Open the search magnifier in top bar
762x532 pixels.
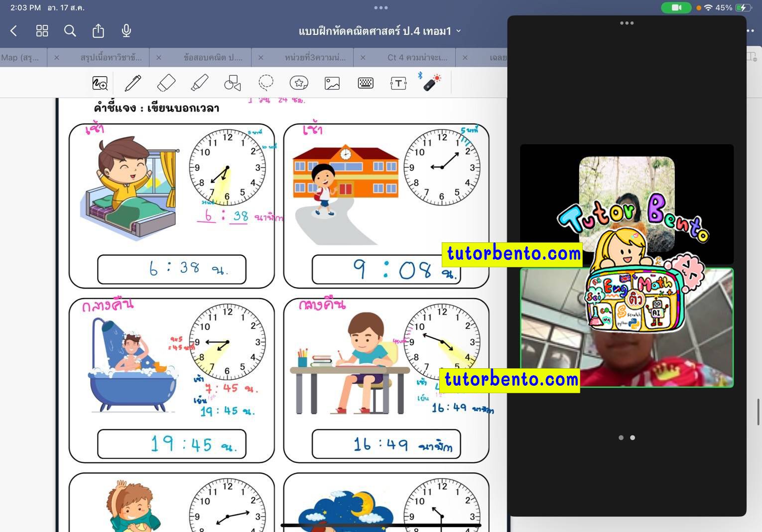coord(70,31)
